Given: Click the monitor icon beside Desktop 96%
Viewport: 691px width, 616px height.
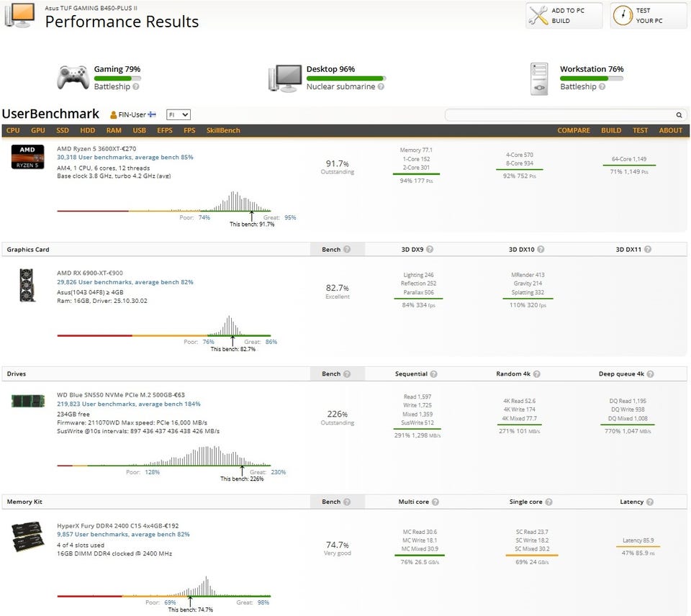Looking at the screenshot, I should [285, 78].
